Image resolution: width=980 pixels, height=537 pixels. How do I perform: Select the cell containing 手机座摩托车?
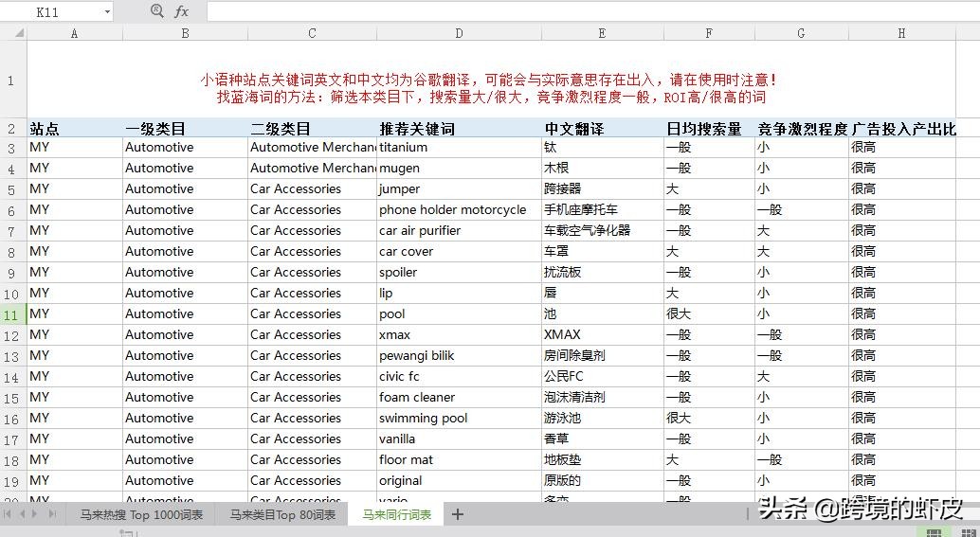[602, 210]
